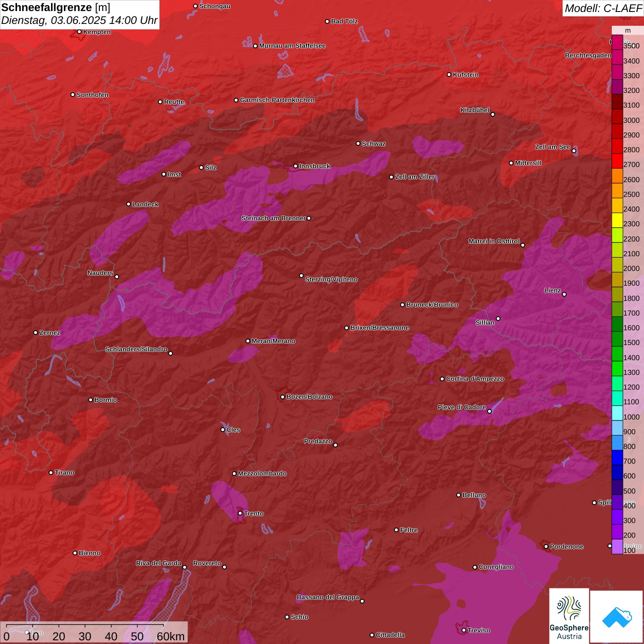Click the cyan legend swatch at 1000

pyautogui.click(x=617, y=413)
